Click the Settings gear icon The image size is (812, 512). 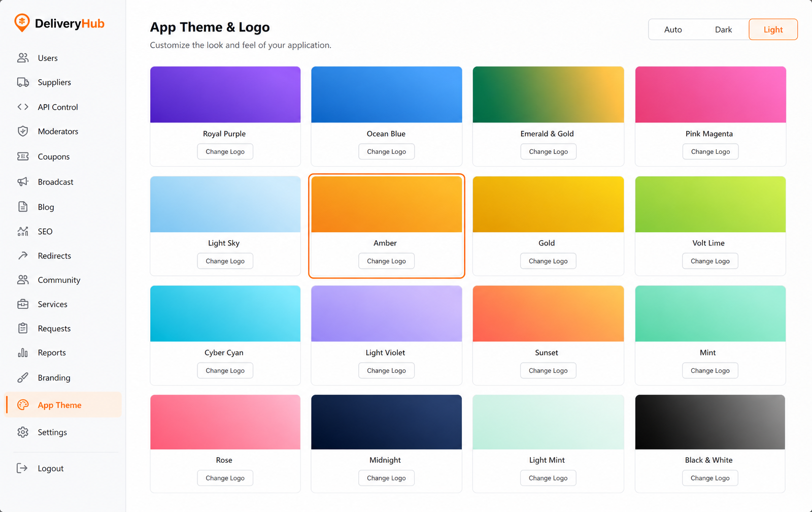coord(23,432)
